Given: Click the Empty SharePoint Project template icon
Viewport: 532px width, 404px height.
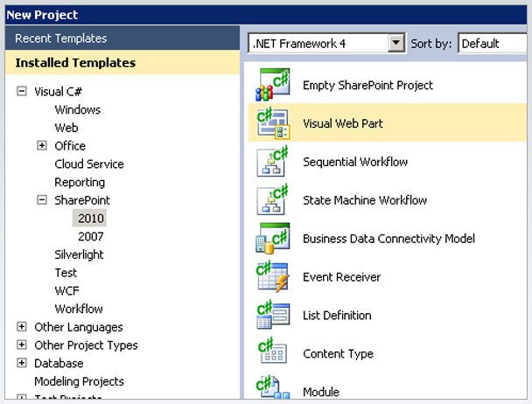Looking at the screenshot, I should click(x=273, y=85).
